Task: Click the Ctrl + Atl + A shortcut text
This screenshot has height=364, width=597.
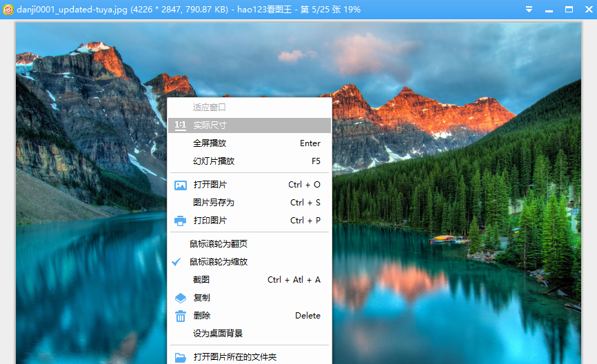Action: click(294, 279)
